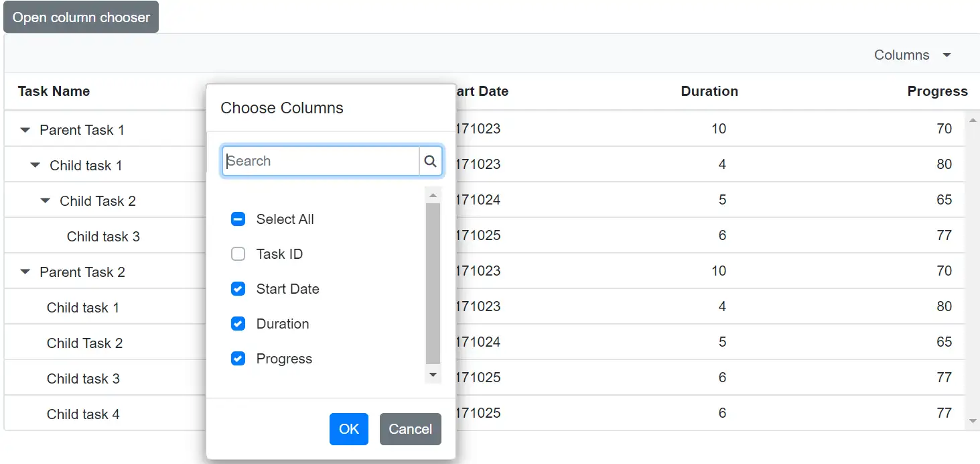Uncheck the Start Date checkbox
The width and height of the screenshot is (980, 464).
pyautogui.click(x=238, y=288)
